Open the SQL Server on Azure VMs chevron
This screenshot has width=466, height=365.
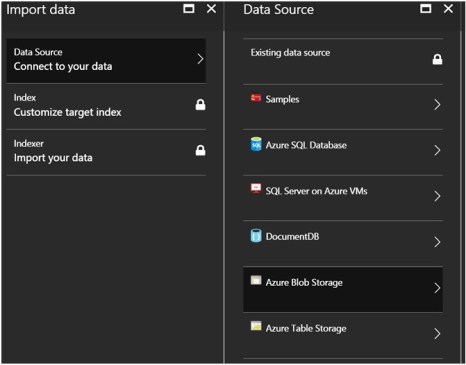point(437,196)
